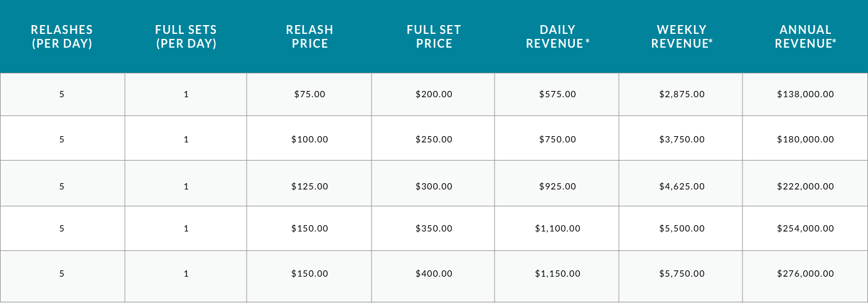Select the $4,625.00 weekly revenue cell
The image size is (868, 303).
point(682,186)
